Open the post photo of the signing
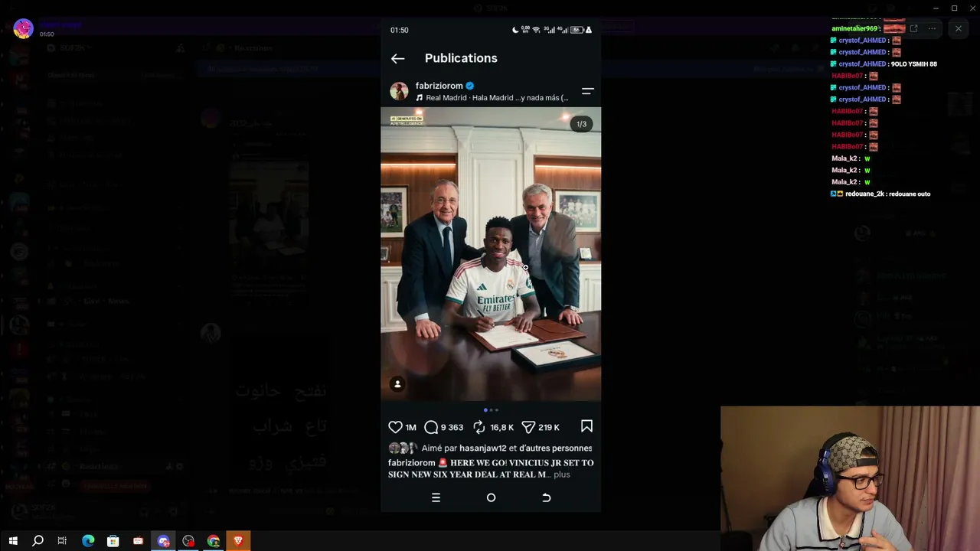 click(491, 254)
